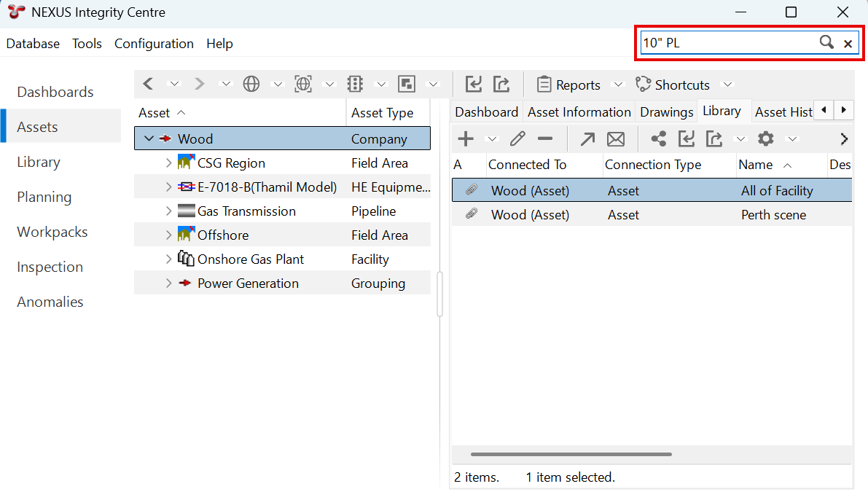Click paperclip icon on Perth scene row
The image size is (868, 497).
pyautogui.click(x=471, y=214)
